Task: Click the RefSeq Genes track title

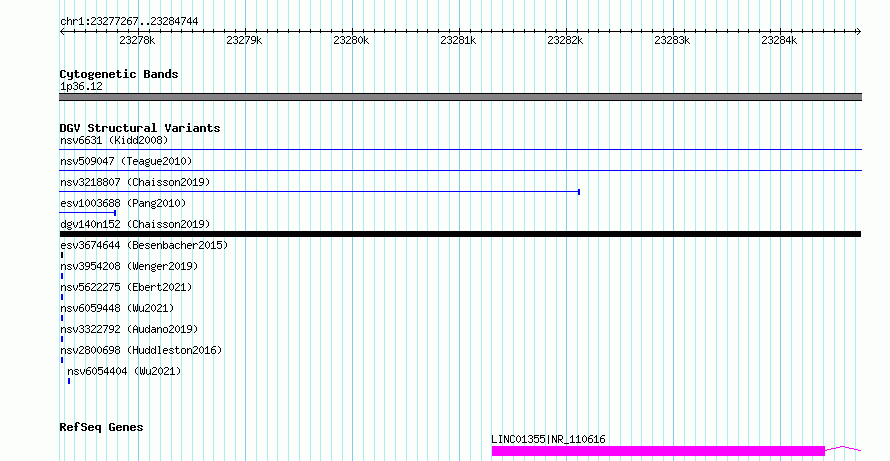Action: tap(101, 428)
